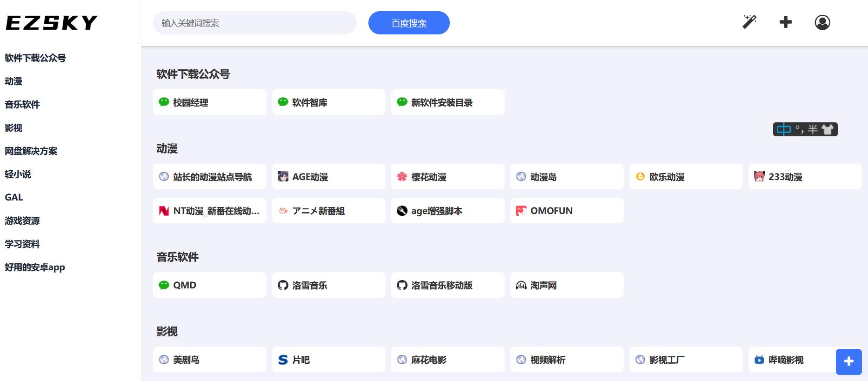Click the WeChat icon beside 软件智库
Screen dimensions: 868x381
283,102
